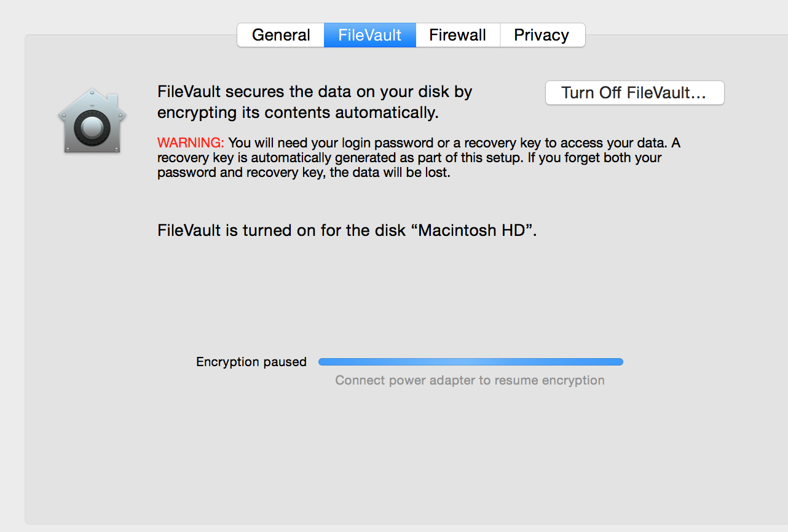Click the combination dial on the vault icon

(91, 128)
